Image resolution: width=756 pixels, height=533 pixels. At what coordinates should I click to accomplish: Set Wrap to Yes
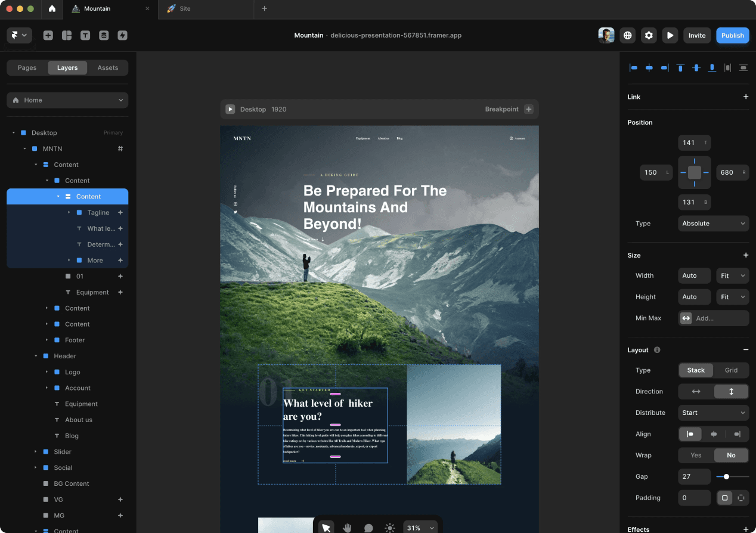point(696,455)
